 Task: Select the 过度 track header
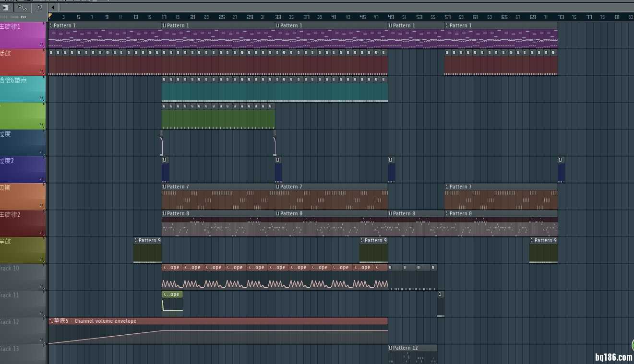23,142
